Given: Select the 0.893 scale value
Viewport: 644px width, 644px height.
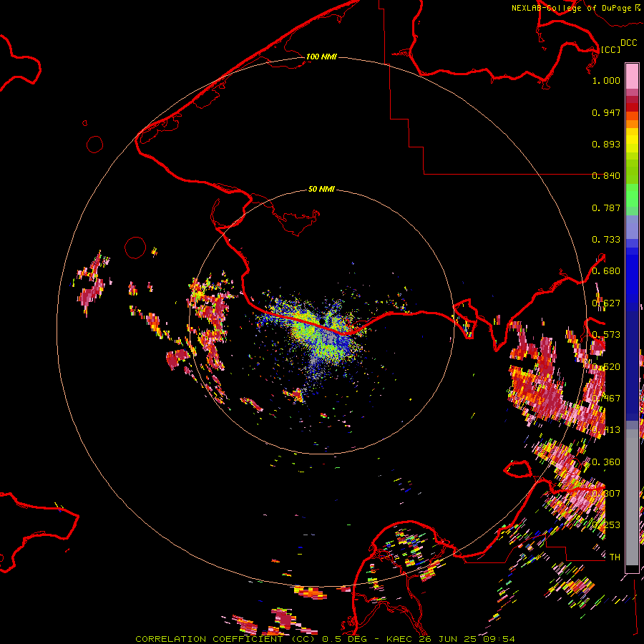Looking at the screenshot, I should pos(606,144).
